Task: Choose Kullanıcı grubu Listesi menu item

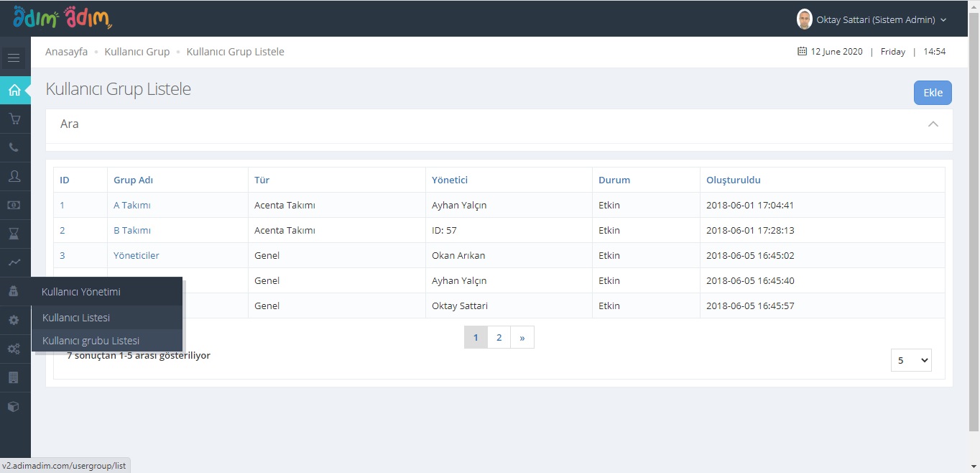Action: click(91, 341)
